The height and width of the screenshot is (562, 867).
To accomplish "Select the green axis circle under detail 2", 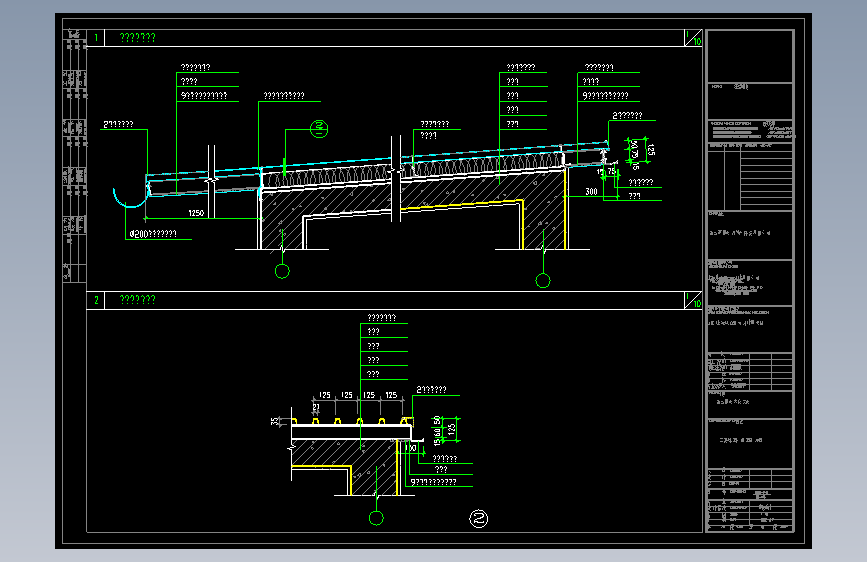I will pyautogui.click(x=376, y=518).
